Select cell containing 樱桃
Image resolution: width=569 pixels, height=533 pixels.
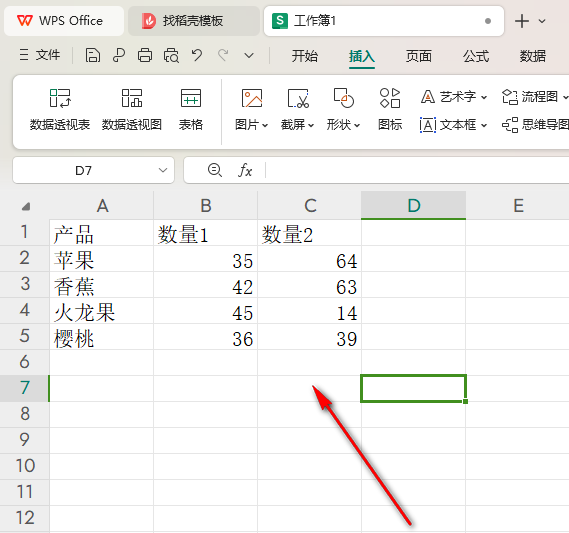[x=102, y=337]
